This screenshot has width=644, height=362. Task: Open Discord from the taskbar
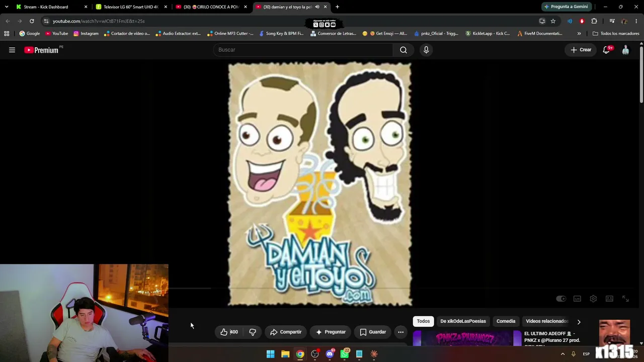[330, 354]
